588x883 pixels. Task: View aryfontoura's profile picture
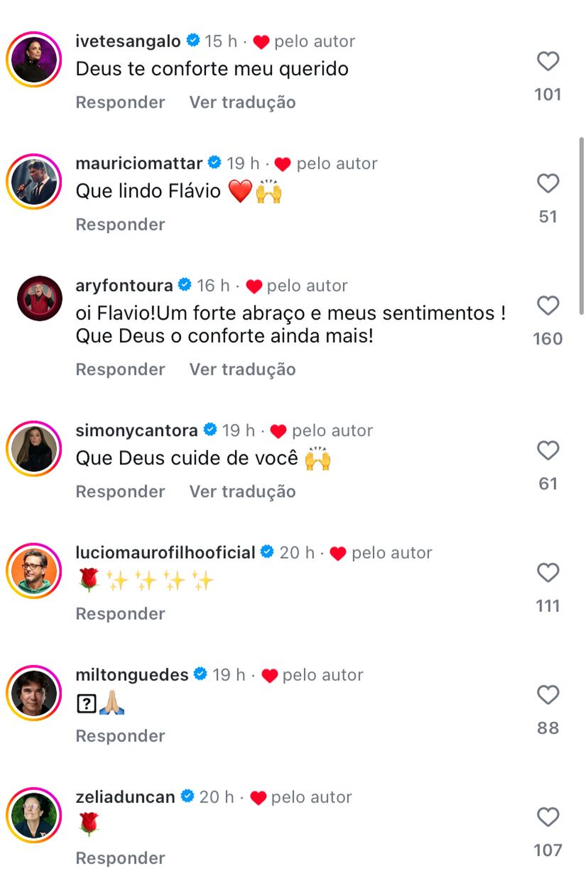(39, 298)
